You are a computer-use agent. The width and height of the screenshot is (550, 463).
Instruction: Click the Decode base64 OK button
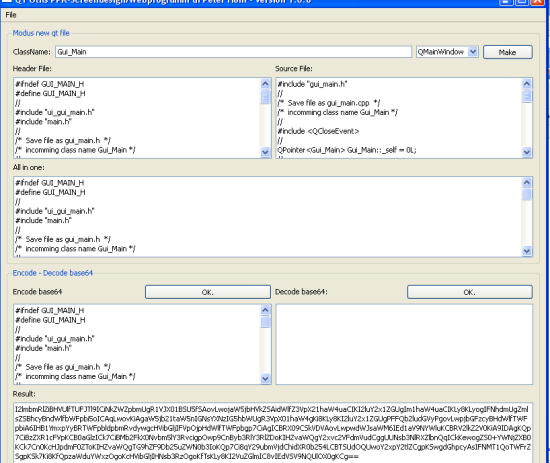pyautogui.click(x=470, y=292)
